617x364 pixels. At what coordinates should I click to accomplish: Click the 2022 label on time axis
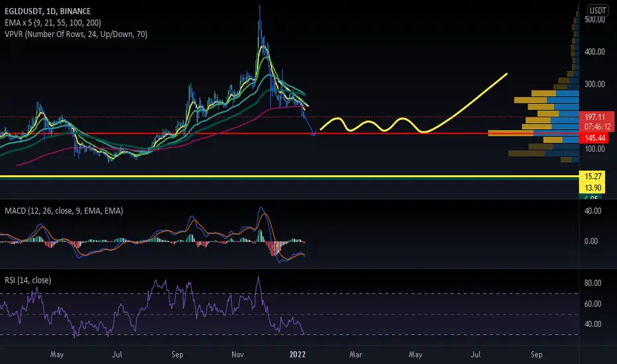[297, 355]
